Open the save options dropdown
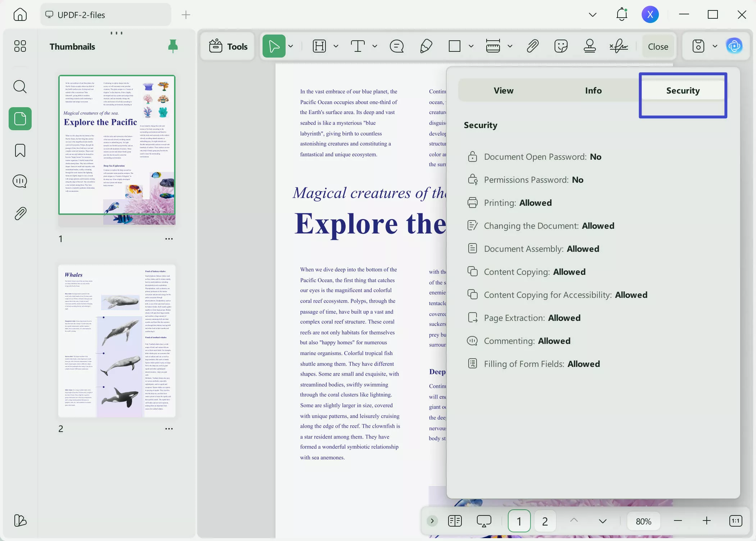 (715, 46)
